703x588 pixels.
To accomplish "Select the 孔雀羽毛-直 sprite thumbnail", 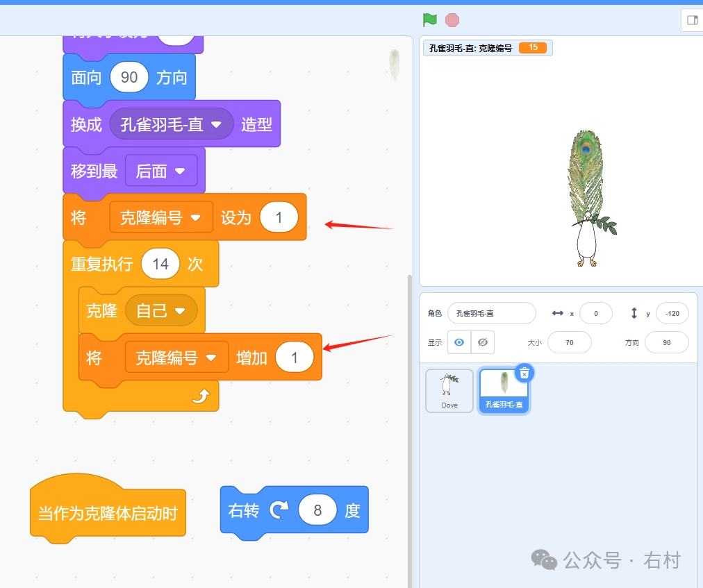I will point(504,389).
